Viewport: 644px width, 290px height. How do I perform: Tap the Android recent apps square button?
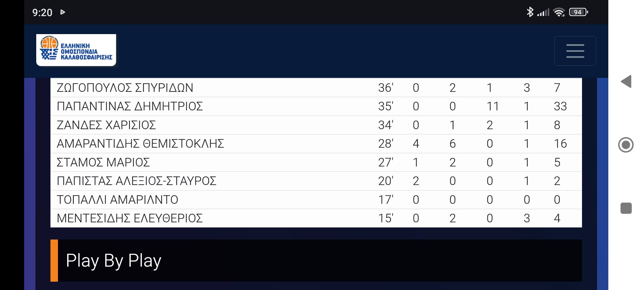click(626, 208)
